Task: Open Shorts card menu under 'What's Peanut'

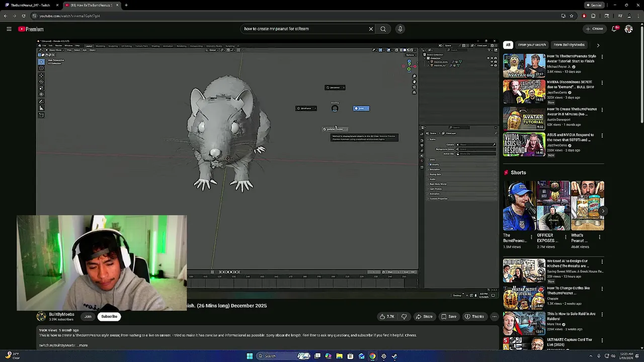Action: tap(600, 237)
